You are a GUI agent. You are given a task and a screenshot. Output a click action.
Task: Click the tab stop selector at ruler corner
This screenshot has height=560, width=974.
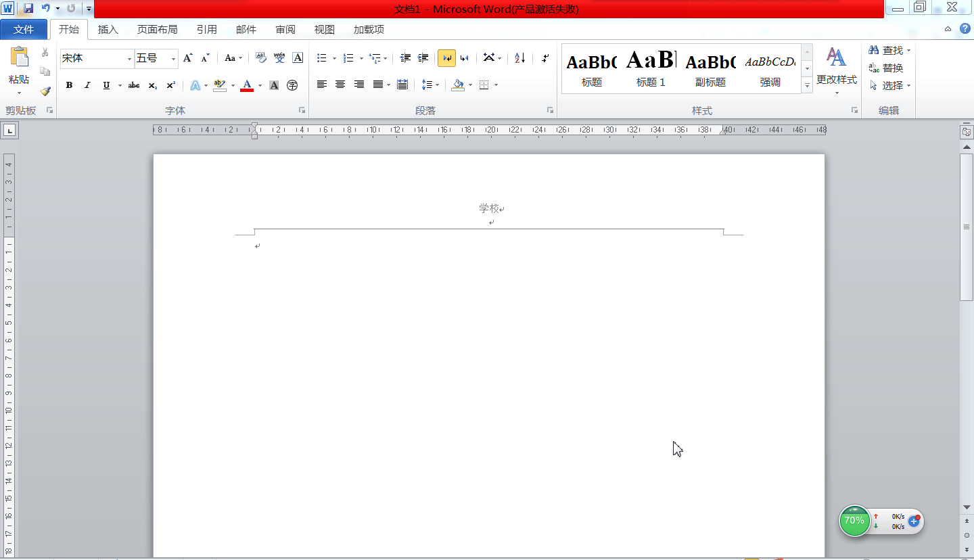(x=10, y=131)
